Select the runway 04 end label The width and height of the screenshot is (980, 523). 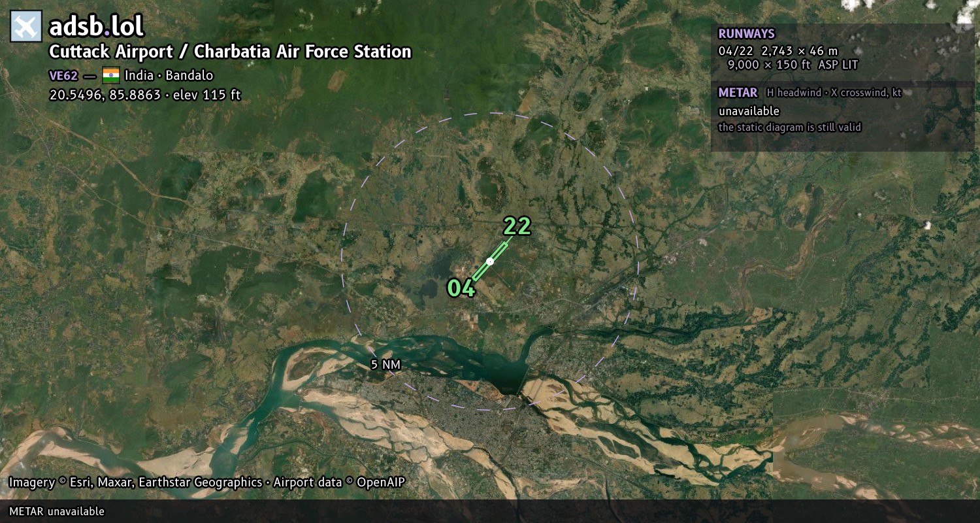pyautogui.click(x=461, y=288)
